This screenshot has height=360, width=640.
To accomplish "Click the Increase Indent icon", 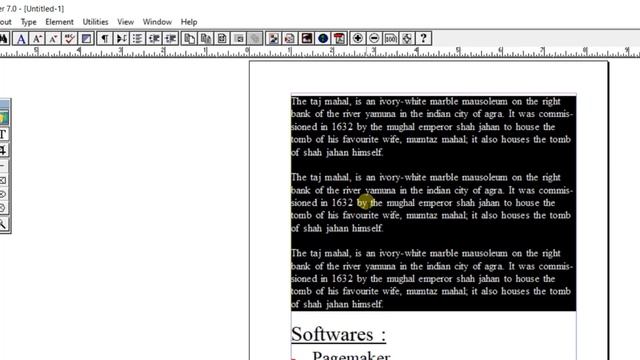I will tap(170, 38).
